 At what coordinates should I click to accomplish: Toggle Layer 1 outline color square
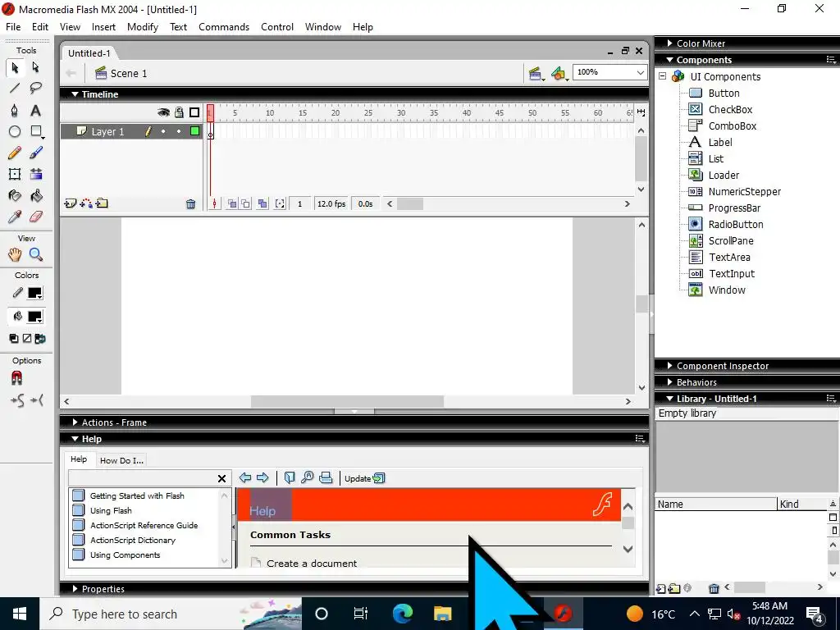tap(194, 130)
